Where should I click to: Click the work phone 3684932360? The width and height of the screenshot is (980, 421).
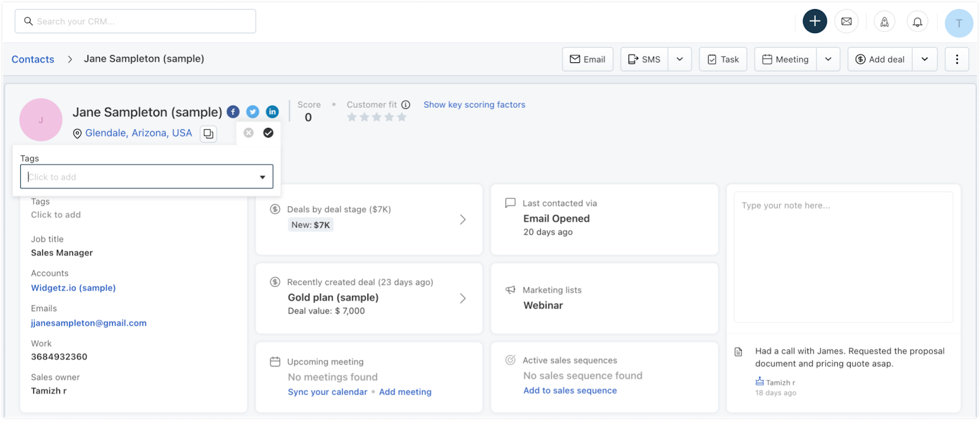coord(59,357)
